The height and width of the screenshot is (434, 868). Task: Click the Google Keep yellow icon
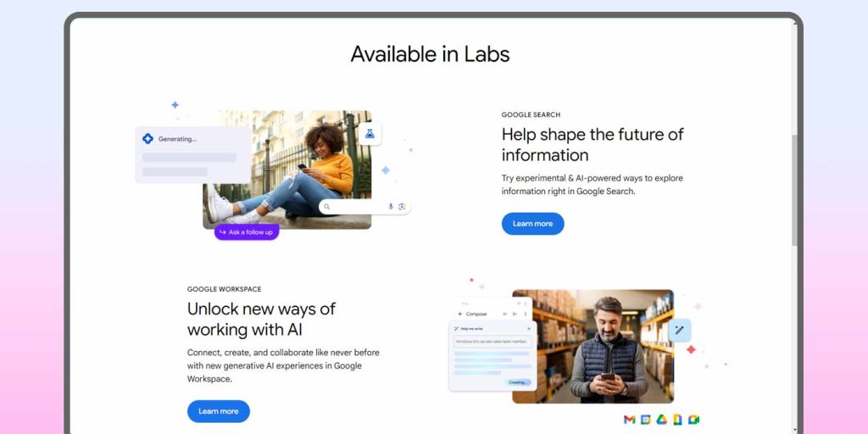pyautogui.click(x=677, y=419)
